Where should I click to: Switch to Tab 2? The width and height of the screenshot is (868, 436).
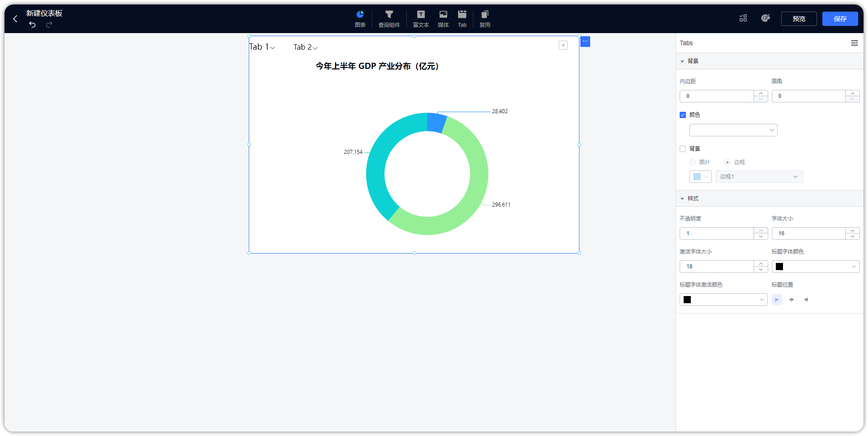click(302, 47)
